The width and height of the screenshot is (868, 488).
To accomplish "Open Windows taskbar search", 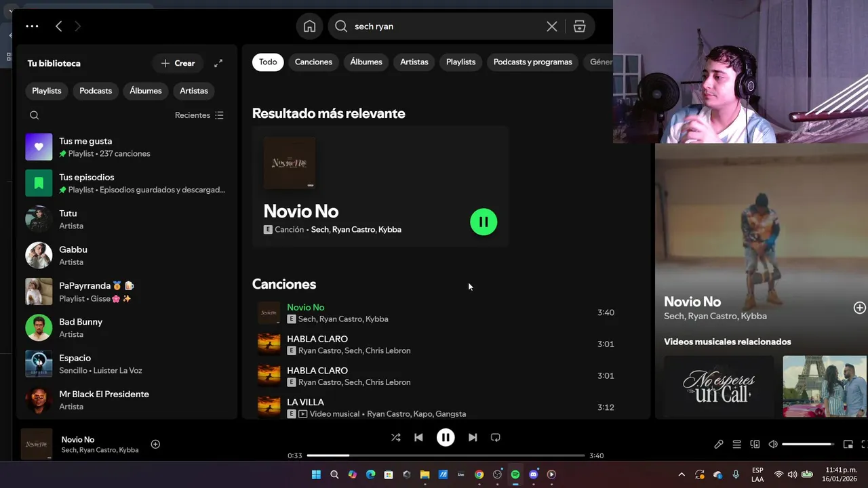I will click(x=334, y=474).
